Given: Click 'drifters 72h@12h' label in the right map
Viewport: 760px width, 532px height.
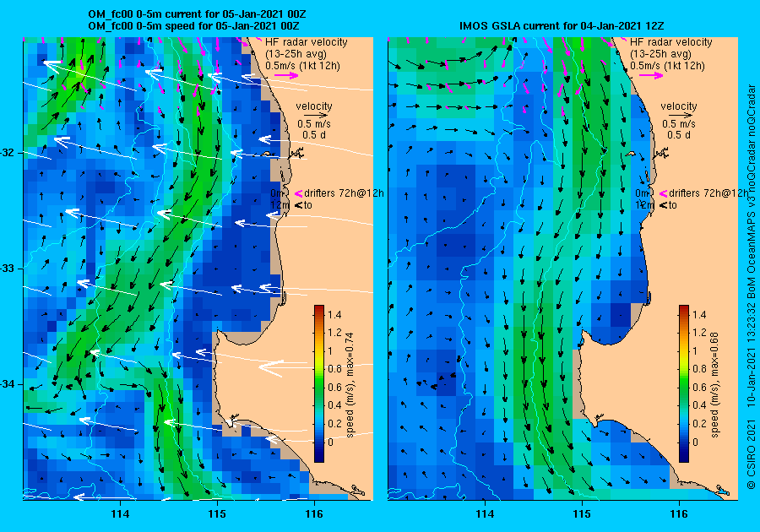Looking at the screenshot, I should coord(708,193).
